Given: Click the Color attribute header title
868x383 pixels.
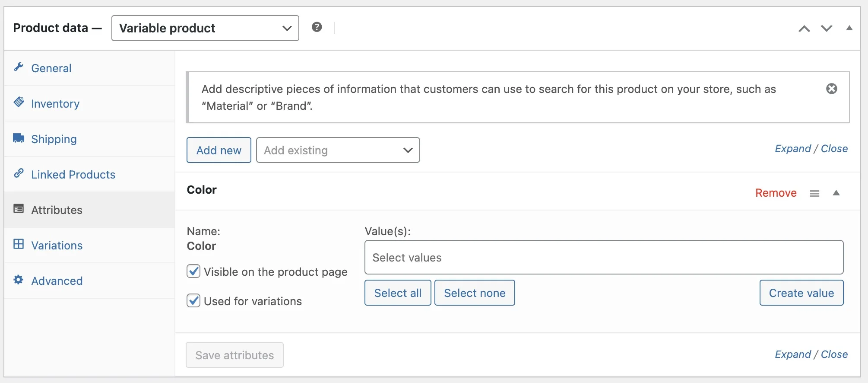Looking at the screenshot, I should tap(202, 190).
